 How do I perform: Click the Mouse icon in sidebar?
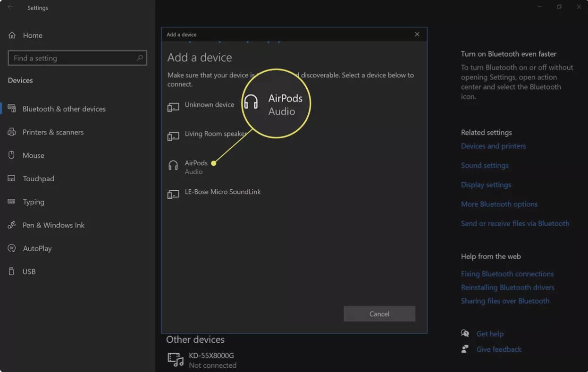coord(12,155)
